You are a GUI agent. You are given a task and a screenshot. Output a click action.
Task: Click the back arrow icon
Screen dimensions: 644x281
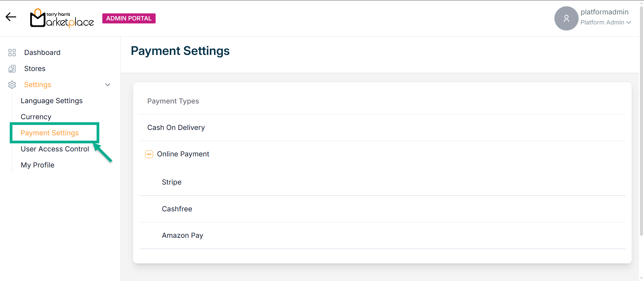11,17
